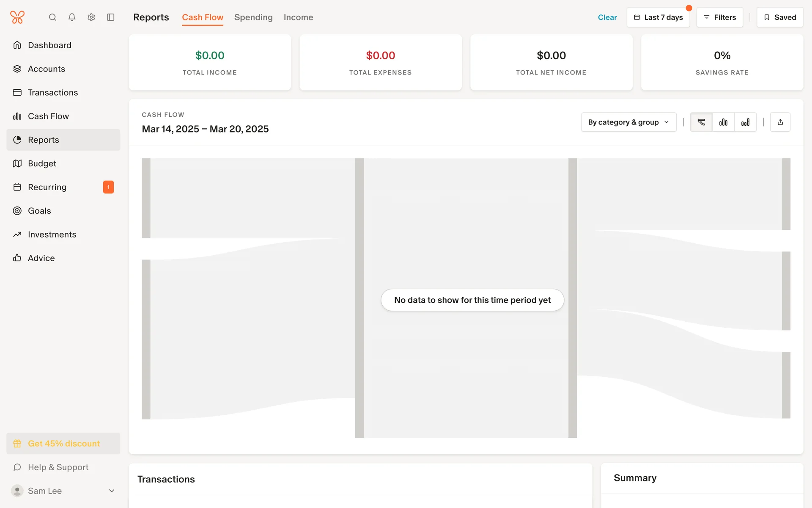The image size is (812, 508).
Task: Click Get 45% discount banner
Action: (x=63, y=444)
